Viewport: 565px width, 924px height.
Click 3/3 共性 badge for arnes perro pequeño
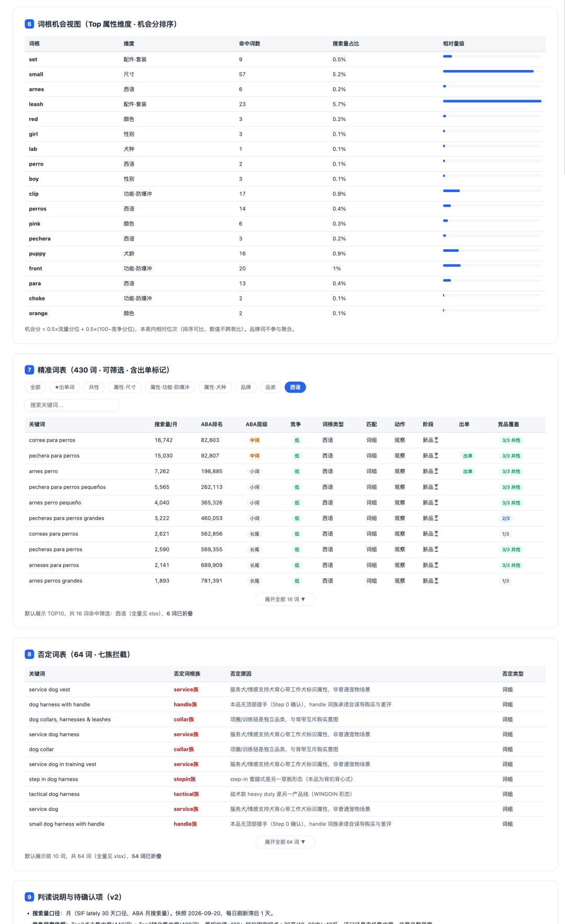(x=511, y=503)
